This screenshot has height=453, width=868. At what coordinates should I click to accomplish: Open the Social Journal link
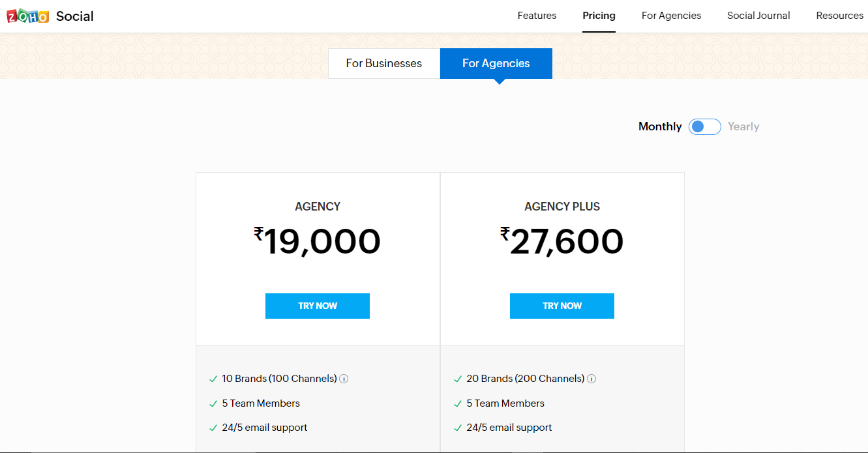[758, 16]
